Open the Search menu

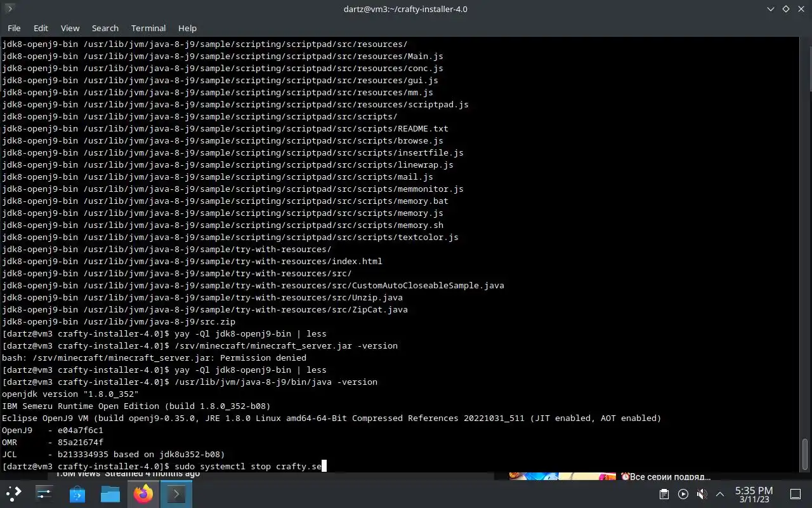105,28
